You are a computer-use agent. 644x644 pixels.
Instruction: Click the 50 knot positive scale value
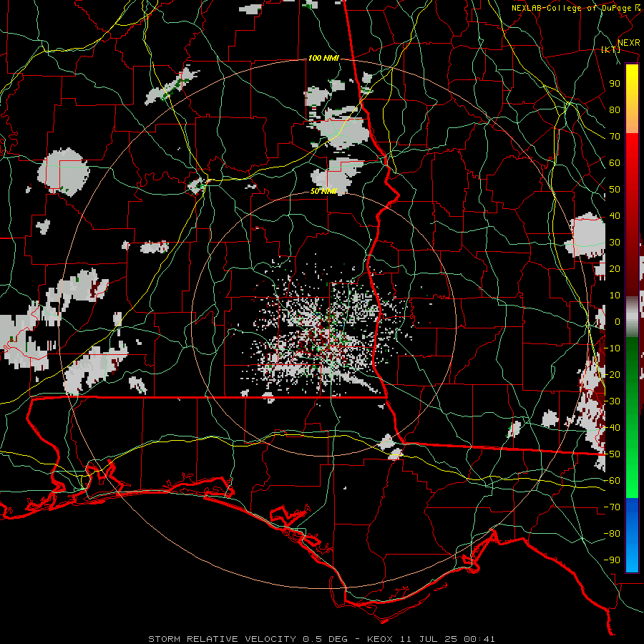tap(615, 190)
